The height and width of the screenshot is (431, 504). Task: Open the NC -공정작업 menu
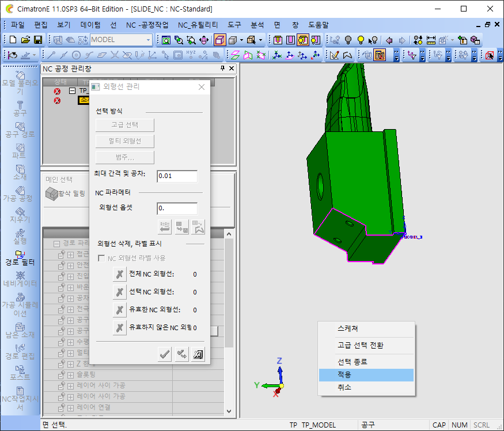[147, 25]
